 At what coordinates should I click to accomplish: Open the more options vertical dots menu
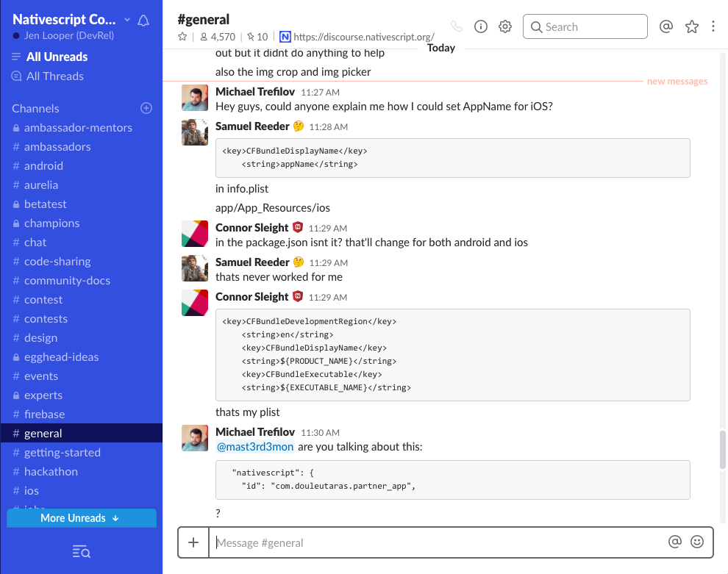tap(713, 26)
